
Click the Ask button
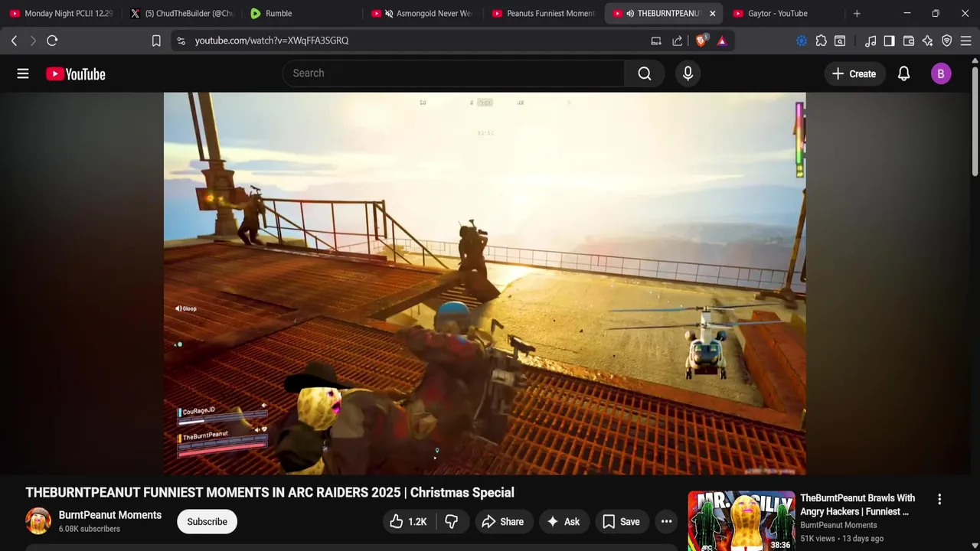tap(563, 522)
